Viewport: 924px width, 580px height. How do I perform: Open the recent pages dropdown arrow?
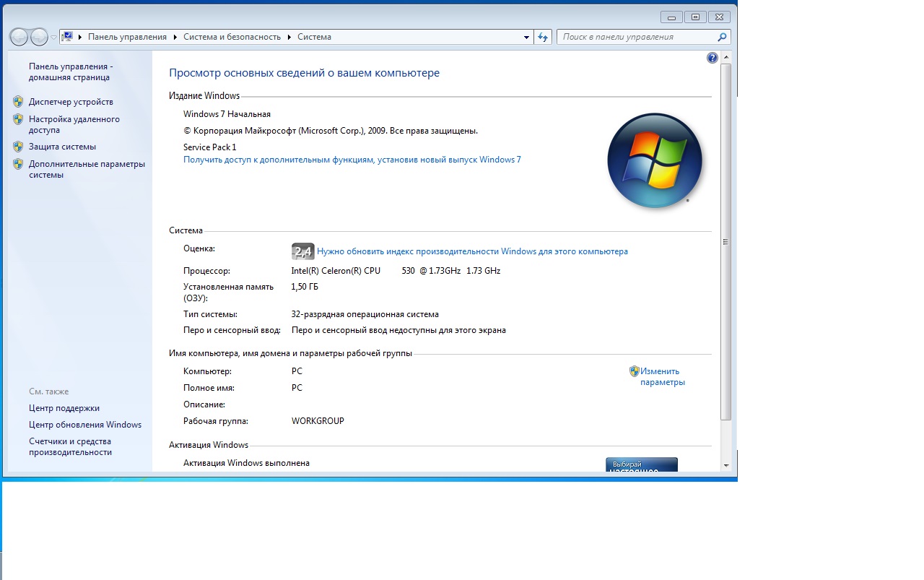[53, 37]
